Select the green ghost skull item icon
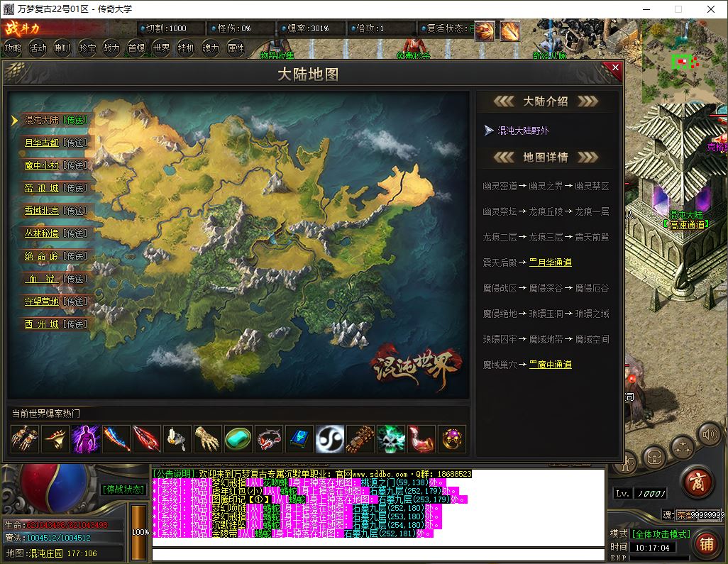The width and height of the screenshot is (728, 564). click(390, 438)
